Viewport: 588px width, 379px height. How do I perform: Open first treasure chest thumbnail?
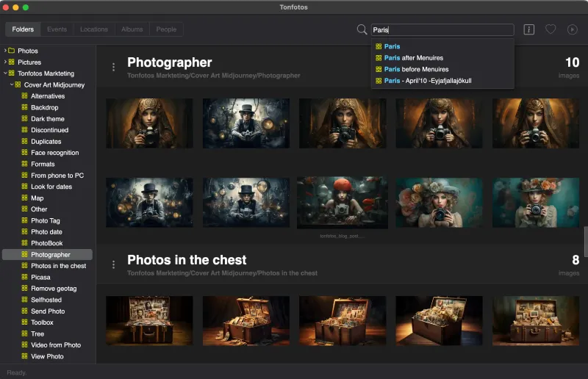pos(149,321)
